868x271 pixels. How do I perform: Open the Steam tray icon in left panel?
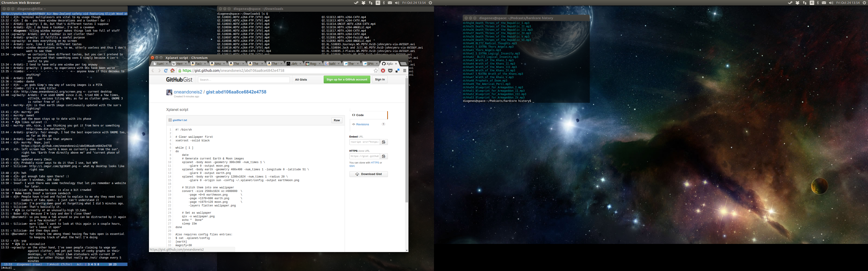pos(356,3)
